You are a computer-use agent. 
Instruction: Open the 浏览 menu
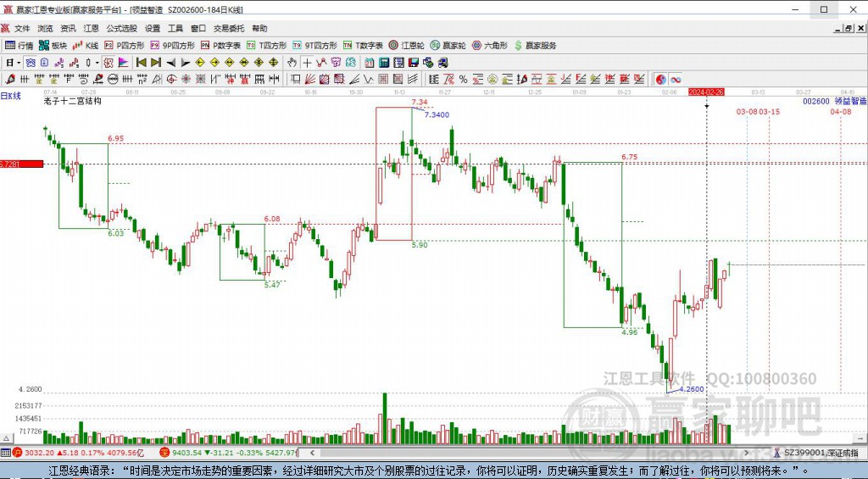tap(46, 28)
